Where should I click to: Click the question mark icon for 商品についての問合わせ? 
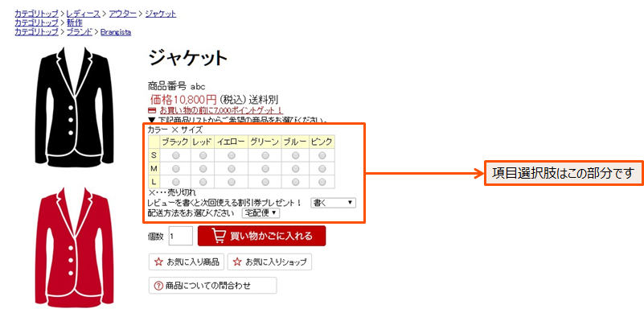[158, 286]
